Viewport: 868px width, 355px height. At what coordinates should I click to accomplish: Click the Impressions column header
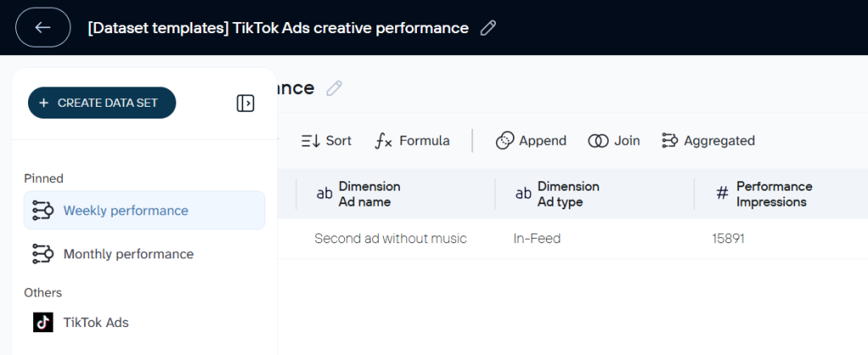(x=773, y=194)
